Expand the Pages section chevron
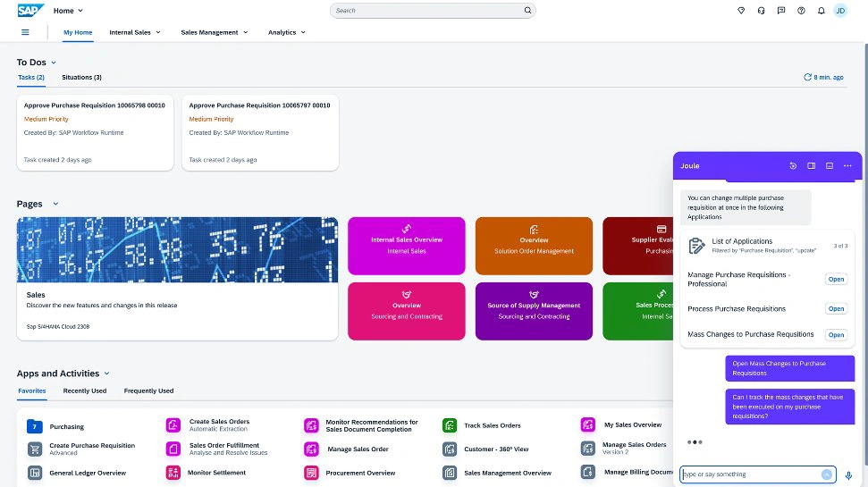 (x=55, y=204)
